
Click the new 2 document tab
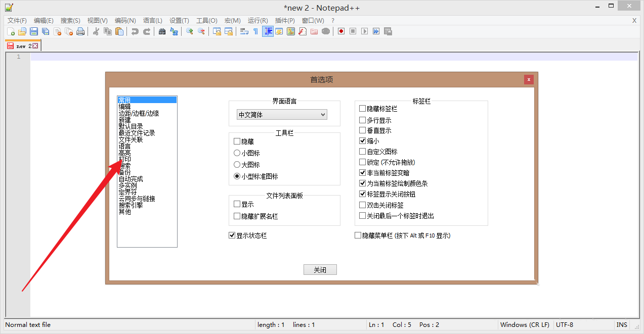pos(22,45)
